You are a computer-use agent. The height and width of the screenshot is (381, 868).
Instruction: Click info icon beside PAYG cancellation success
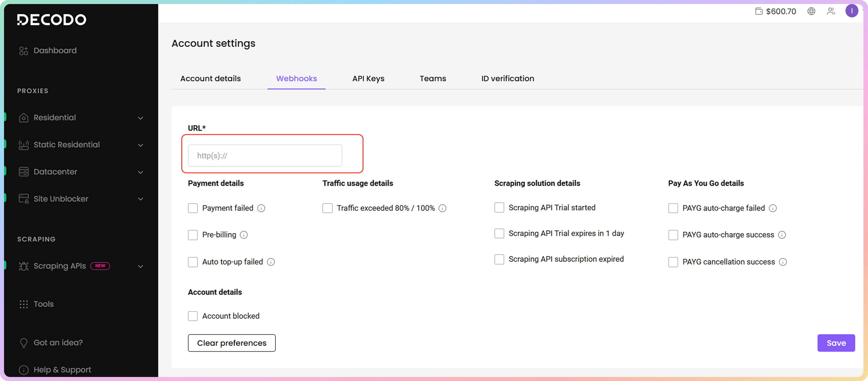tap(783, 262)
